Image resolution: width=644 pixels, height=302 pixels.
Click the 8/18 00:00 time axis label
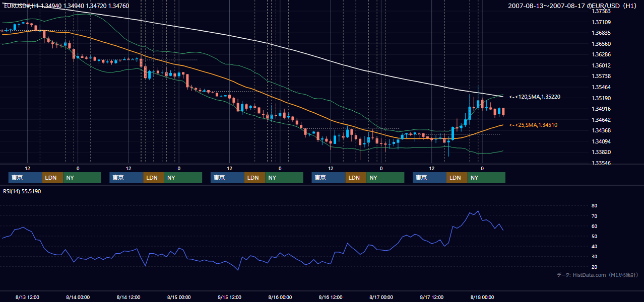click(482, 297)
